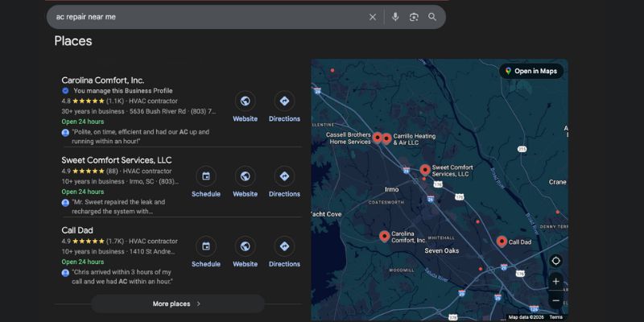Start voice search with the microphone icon
The height and width of the screenshot is (322, 644).
395,17
